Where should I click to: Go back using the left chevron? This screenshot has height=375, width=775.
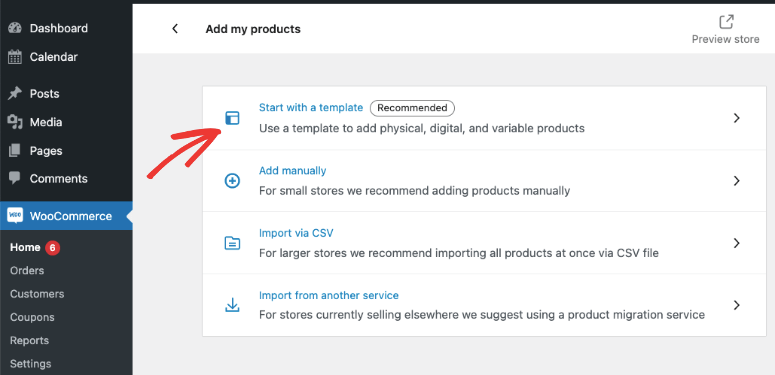pos(174,29)
